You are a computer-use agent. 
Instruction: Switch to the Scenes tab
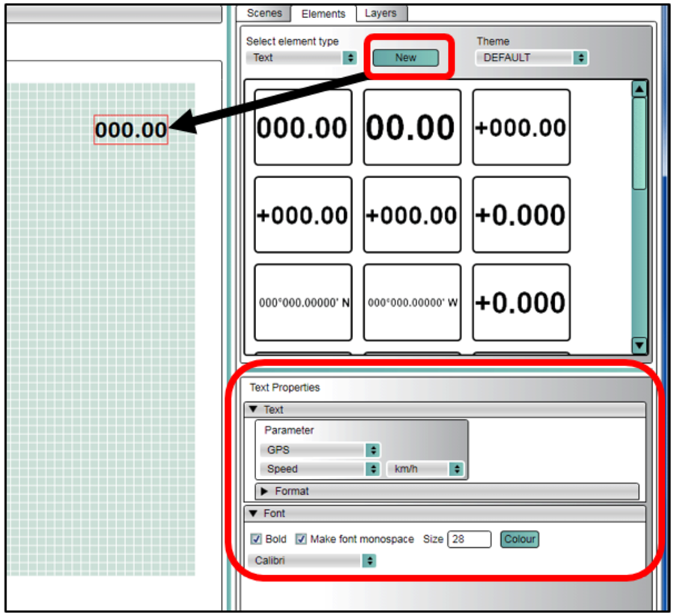coord(264,13)
